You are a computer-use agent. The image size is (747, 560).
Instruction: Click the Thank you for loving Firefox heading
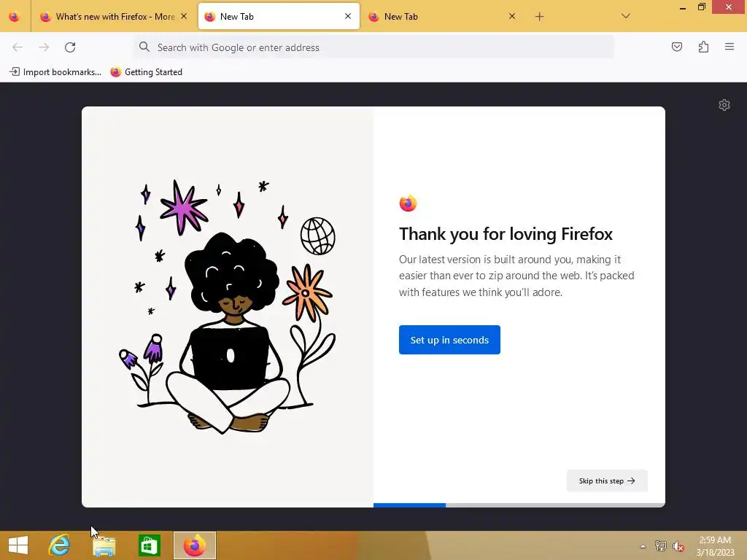pyautogui.click(x=506, y=234)
